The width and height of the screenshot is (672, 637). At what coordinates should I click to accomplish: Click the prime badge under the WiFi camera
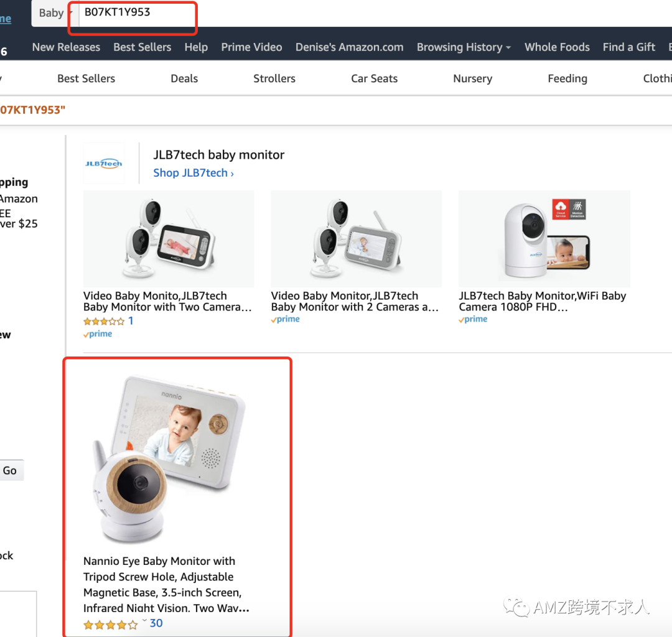pyautogui.click(x=473, y=319)
